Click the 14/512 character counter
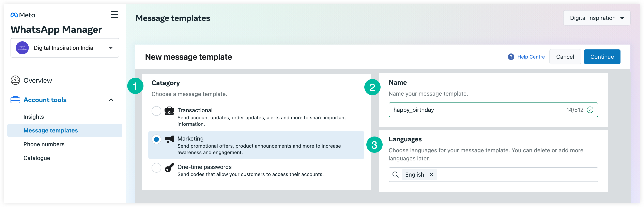This screenshot has width=644, height=207. click(575, 110)
